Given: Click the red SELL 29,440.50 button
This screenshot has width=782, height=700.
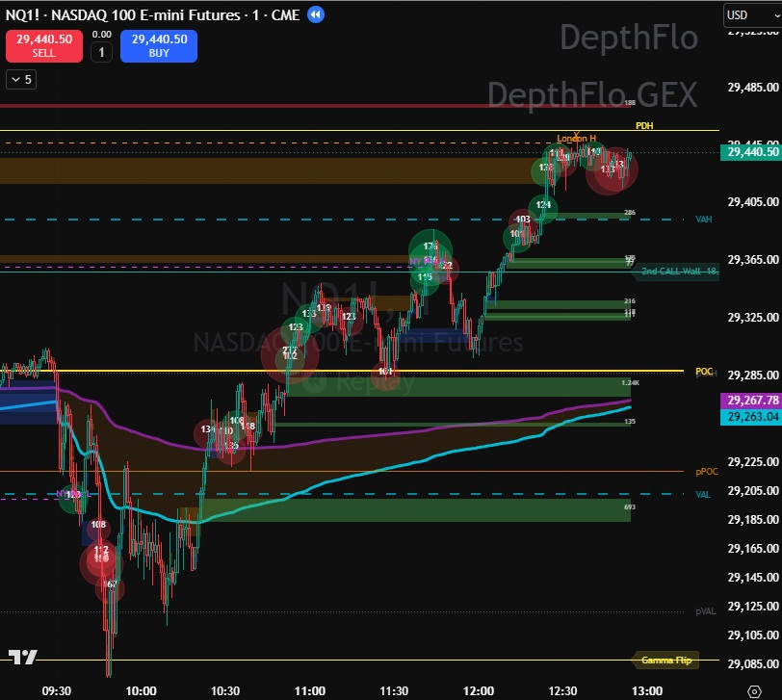Looking at the screenshot, I should 44,46.
